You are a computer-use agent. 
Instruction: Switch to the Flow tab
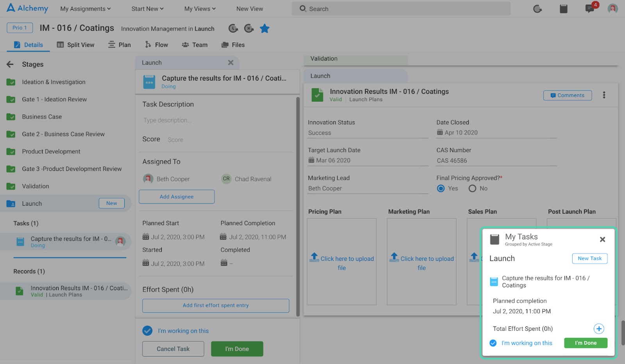tap(156, 45)
